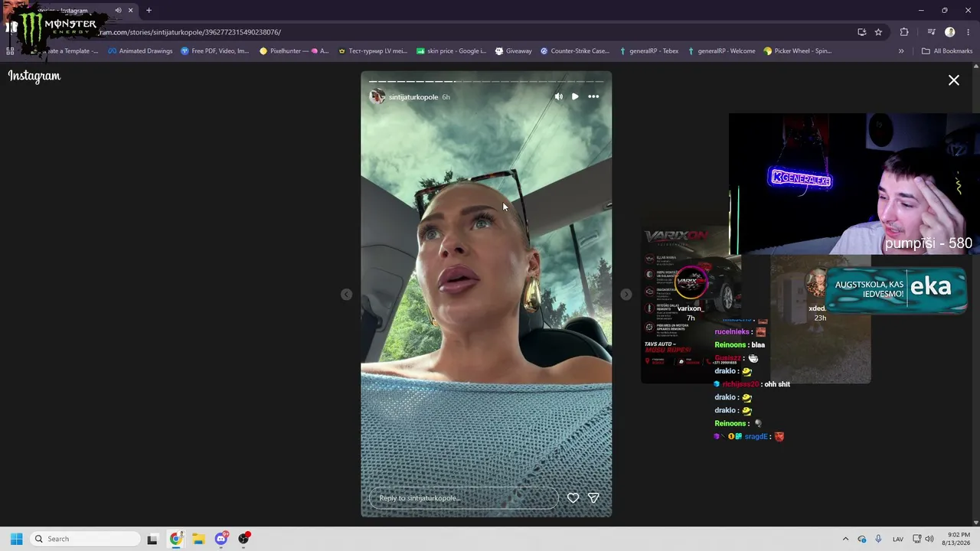This screenshot has width=980, height=551.
Task: Open the media control button in Chrome toolbar
Action: (x=931, y=32)
